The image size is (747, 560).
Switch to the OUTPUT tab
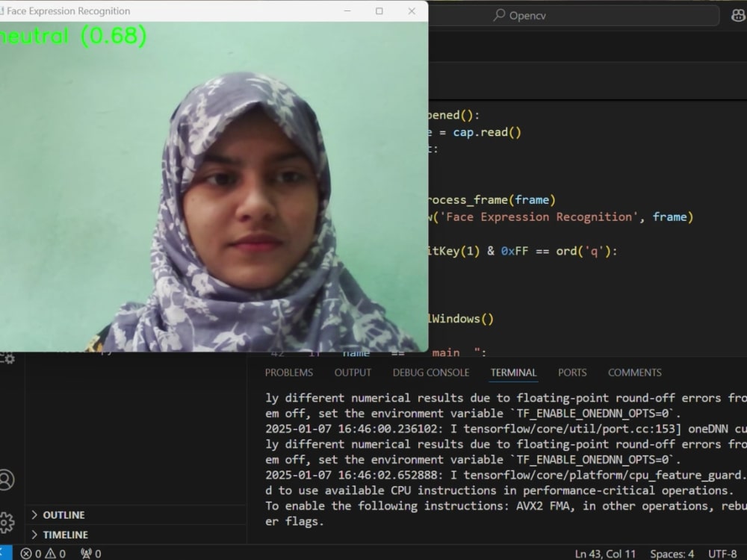[x=353, y=373]
